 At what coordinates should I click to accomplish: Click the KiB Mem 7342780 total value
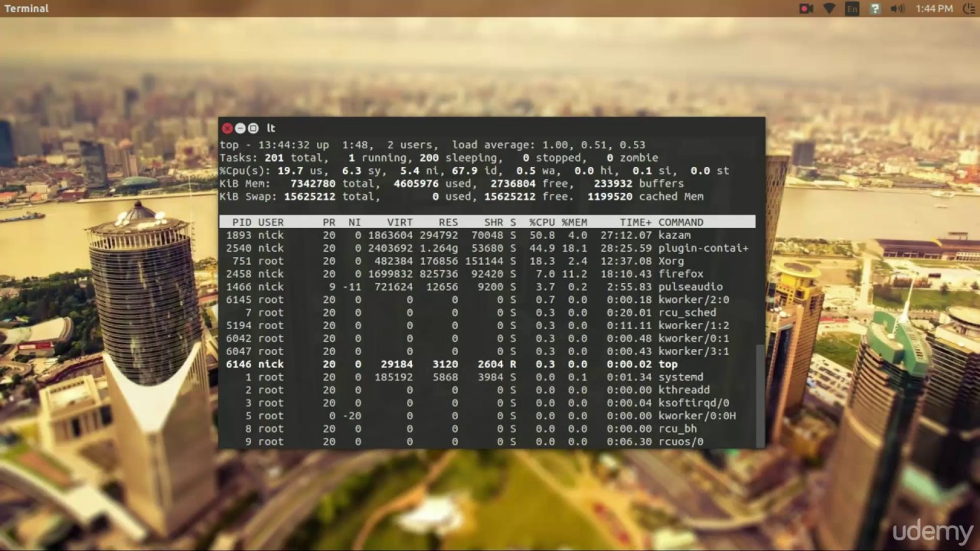coord(312,184)
